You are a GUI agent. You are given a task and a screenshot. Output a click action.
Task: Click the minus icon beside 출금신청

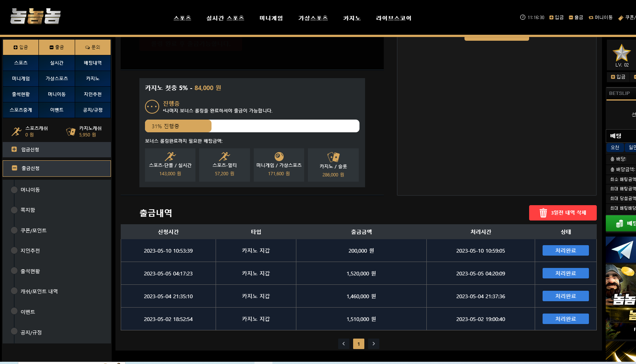(14, 168)
